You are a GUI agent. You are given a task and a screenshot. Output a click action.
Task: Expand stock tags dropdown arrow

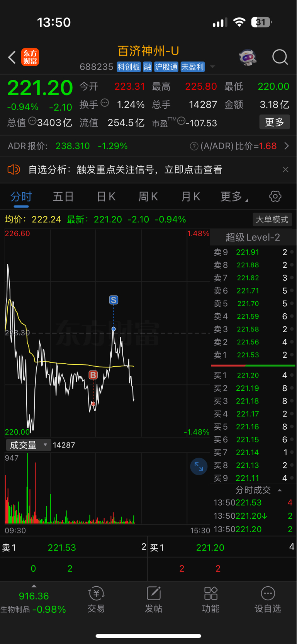click(212, 67)
